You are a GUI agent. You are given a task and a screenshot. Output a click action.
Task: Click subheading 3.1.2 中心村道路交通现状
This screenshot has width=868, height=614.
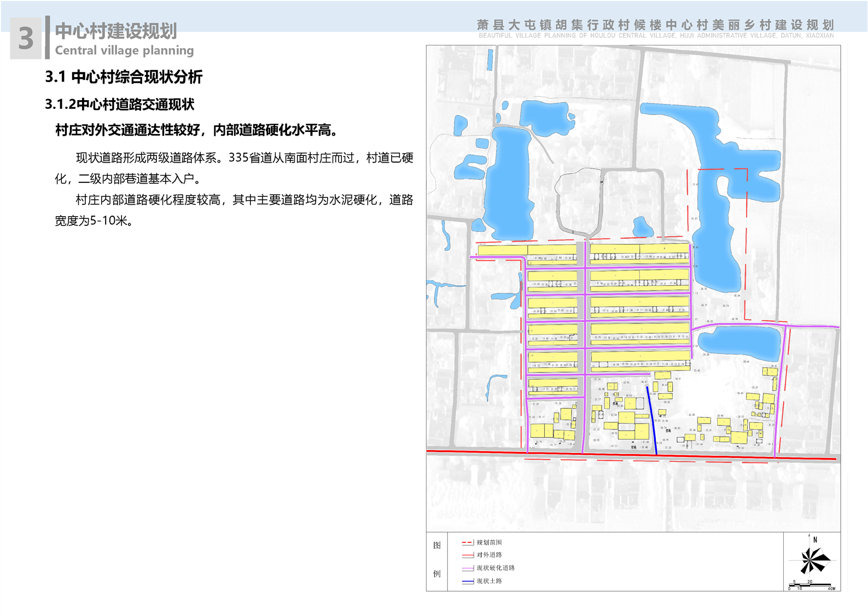[120, 105]
